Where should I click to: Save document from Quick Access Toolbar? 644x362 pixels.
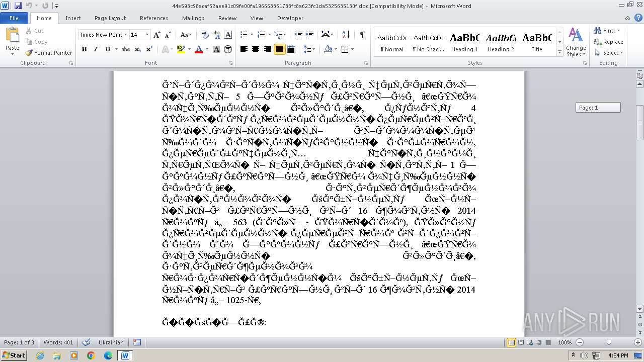18,6
